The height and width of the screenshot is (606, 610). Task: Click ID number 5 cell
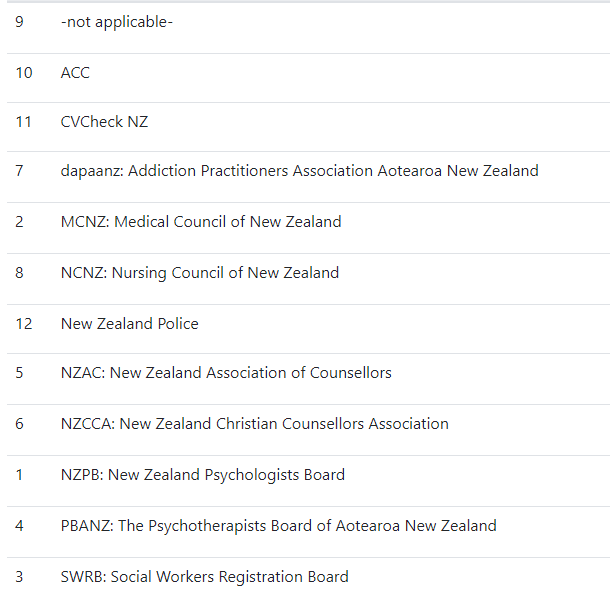19,373
